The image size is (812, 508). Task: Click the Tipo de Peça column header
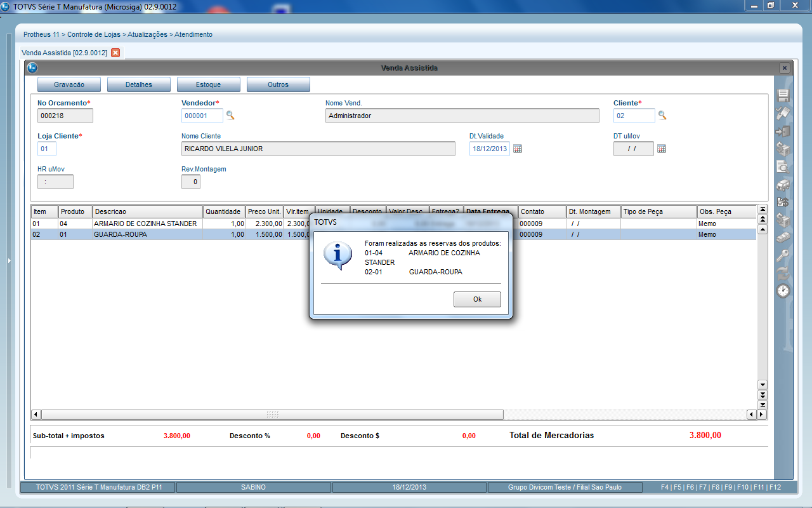(x=658, y=211)
